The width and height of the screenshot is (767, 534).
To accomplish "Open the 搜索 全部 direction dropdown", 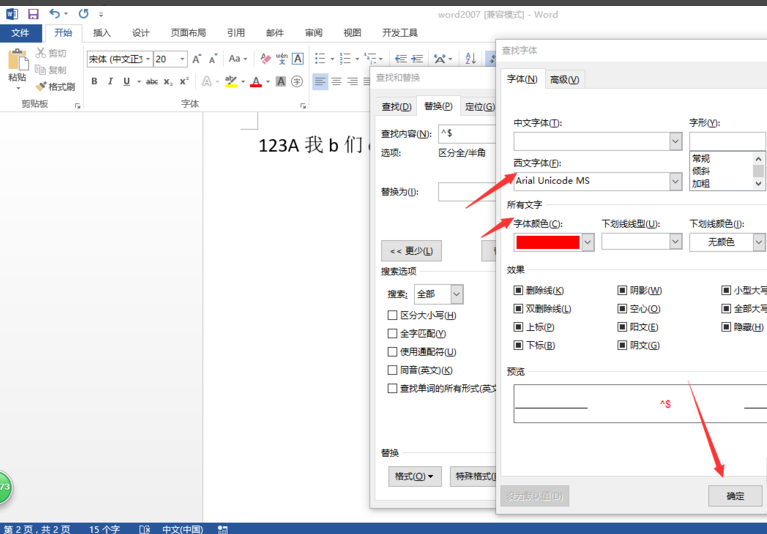I will pos(456,294).
